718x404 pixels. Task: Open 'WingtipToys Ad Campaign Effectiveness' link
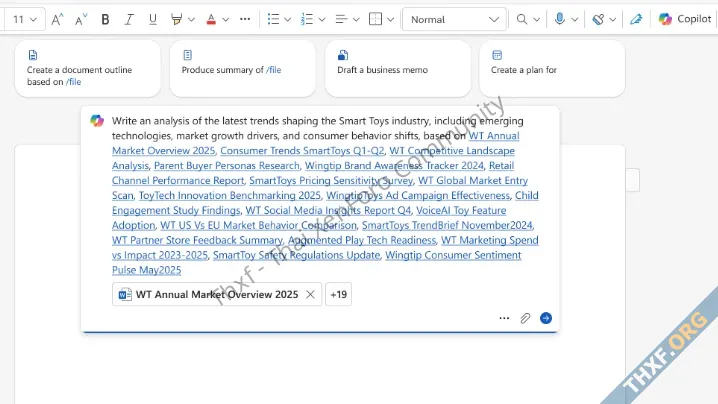pos(418,196)
